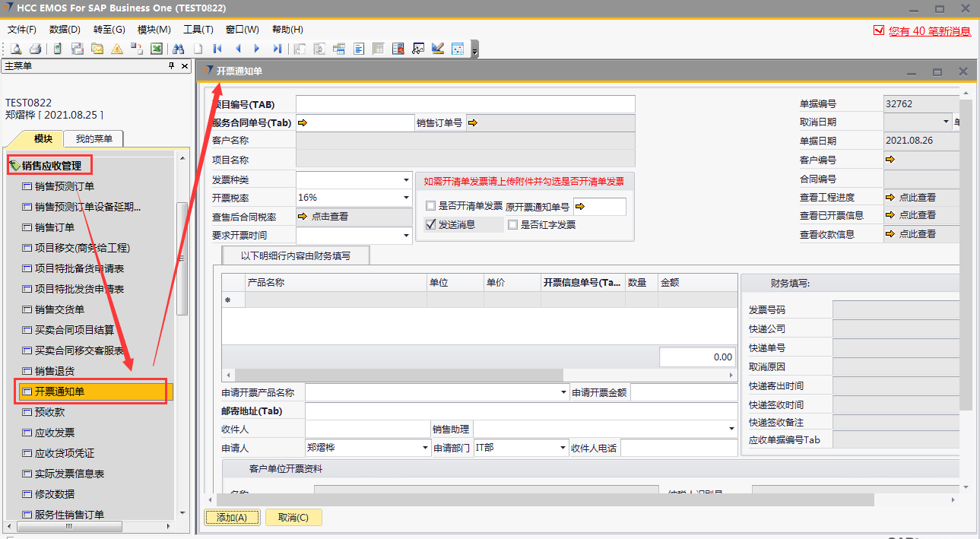The width and height of the screenshot is (980, 539).
Task: Click the yellow warning triangle toolbar icon
Action: coord(116,49)
